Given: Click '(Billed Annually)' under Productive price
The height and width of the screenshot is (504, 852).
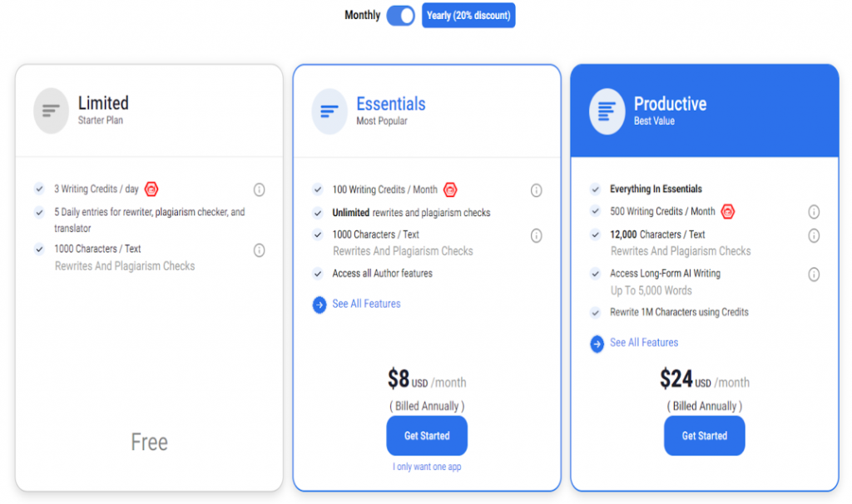Looking at the screenshot, I should tap(704, 406).
